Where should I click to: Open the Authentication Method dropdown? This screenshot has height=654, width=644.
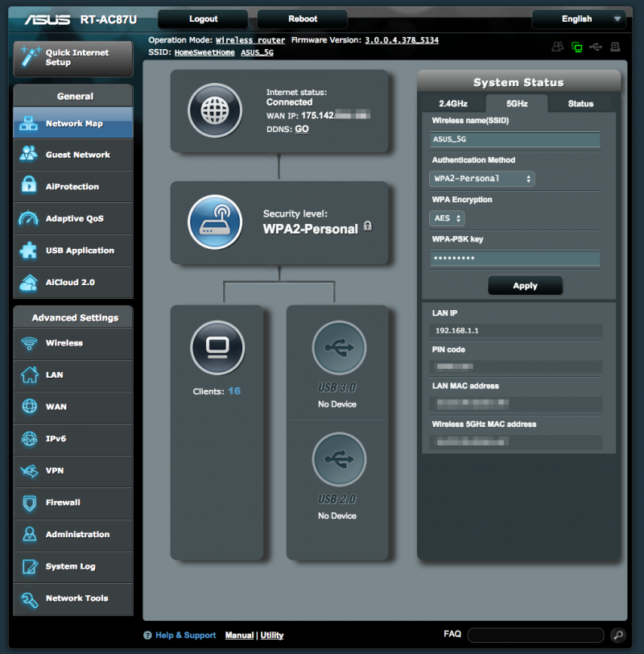tap(481, 179)
